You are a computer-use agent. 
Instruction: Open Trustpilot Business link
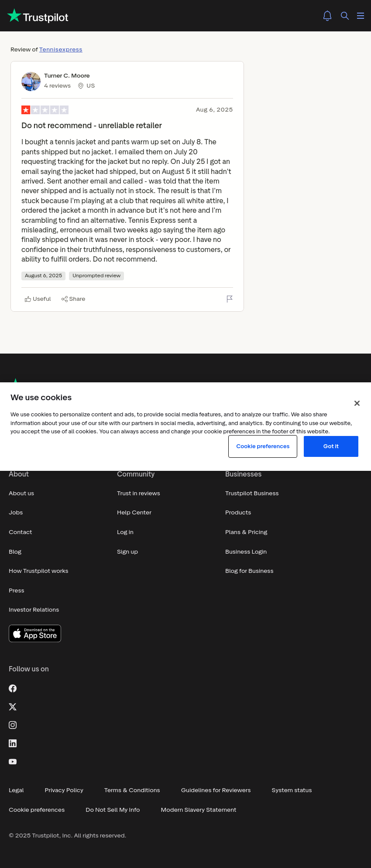(x=252, y=494)
